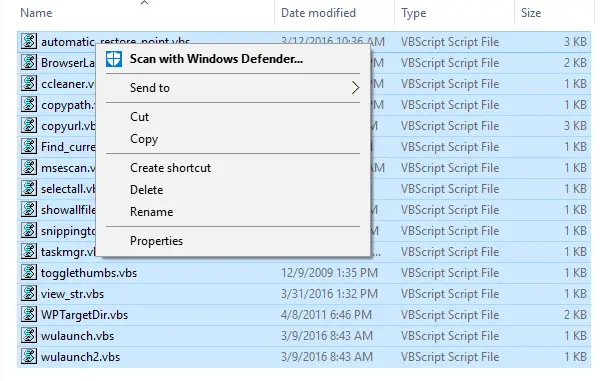Screen dimensions: 600x381
Task: Click Scan with Windows Defender menu entry
Action: pyautogui.click(x=233, y=59)
